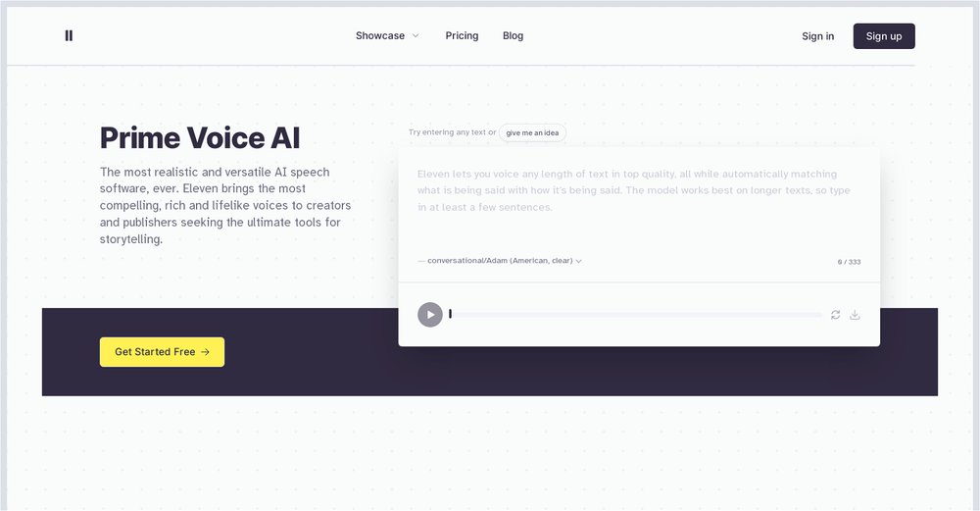Click the Prime Voice AI heading
The image size is (980, 511).
click(x=200, y=137)
